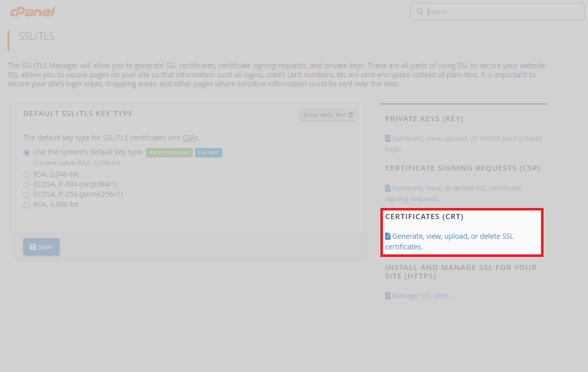Image resolution: width=588 pixels, height=372 pixels.
Task: Select ECDSA, P-384 (secp384r1) option
Action: coord(27,185)
